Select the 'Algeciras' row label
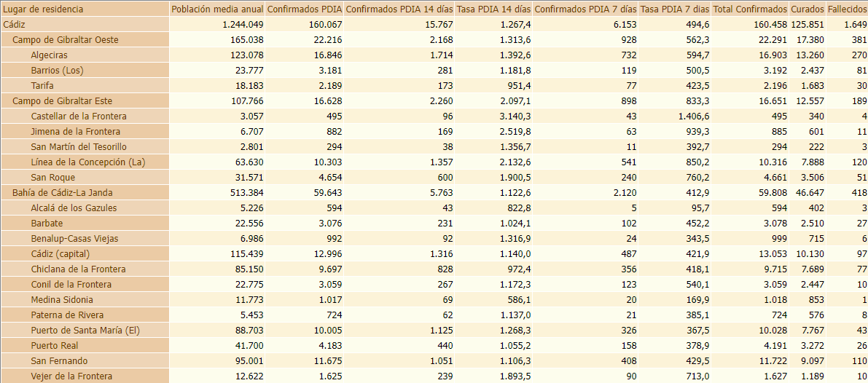The image size is (868, 383). tap(50, 55)
